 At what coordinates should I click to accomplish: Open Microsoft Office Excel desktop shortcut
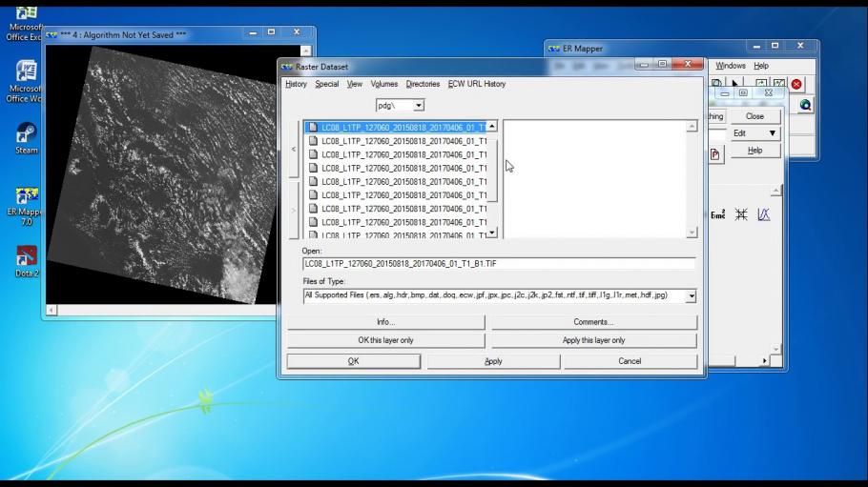coord(25,25)
